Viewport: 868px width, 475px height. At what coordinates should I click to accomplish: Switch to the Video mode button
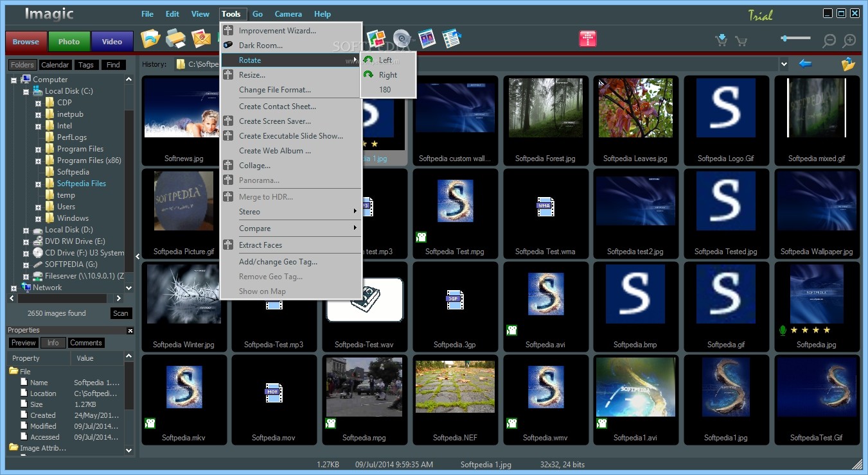[112, 42]
